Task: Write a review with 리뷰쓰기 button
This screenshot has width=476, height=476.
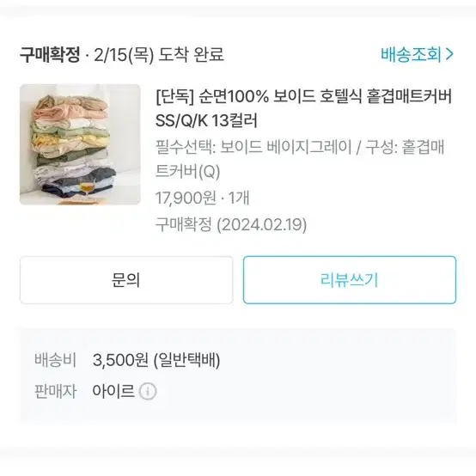Action: click(350, 279)
